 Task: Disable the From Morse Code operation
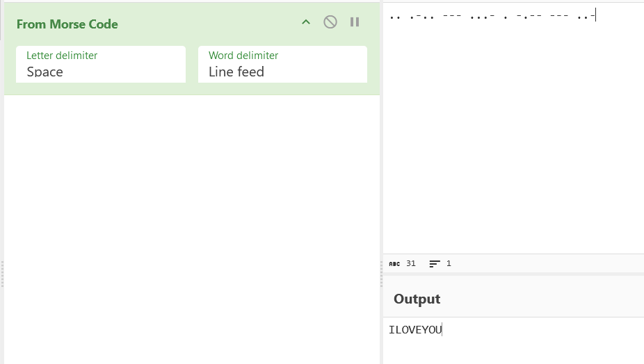[x=330, y=22]
